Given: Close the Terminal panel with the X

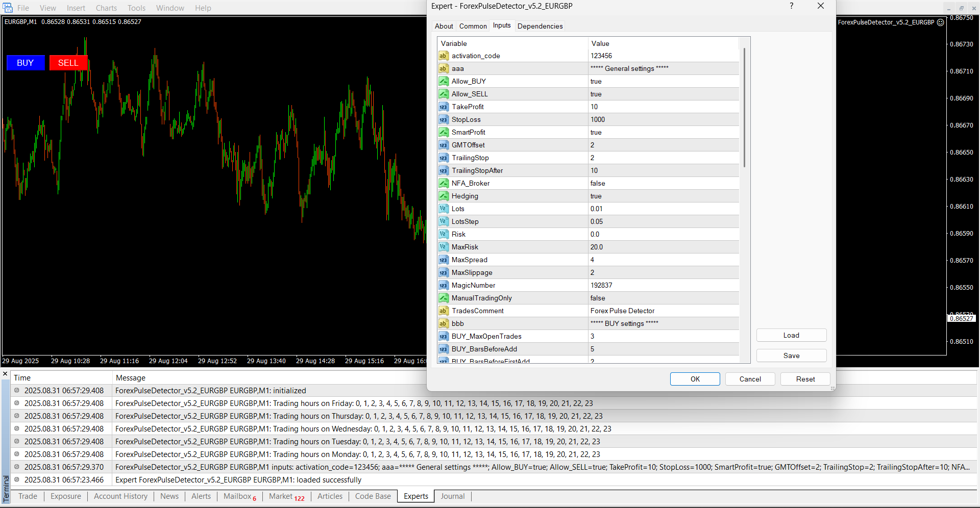Looking at the screenshot, I should [x=5, y=374].
